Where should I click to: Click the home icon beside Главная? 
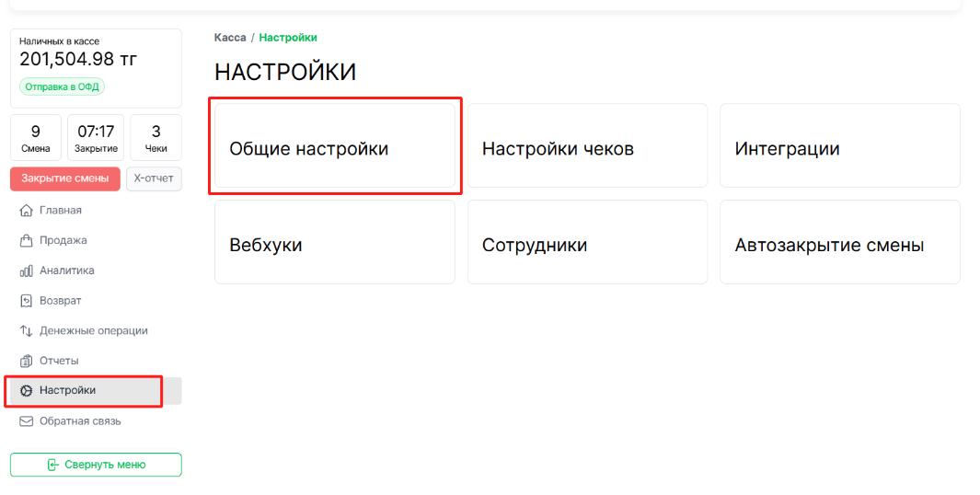pos(27,211)
